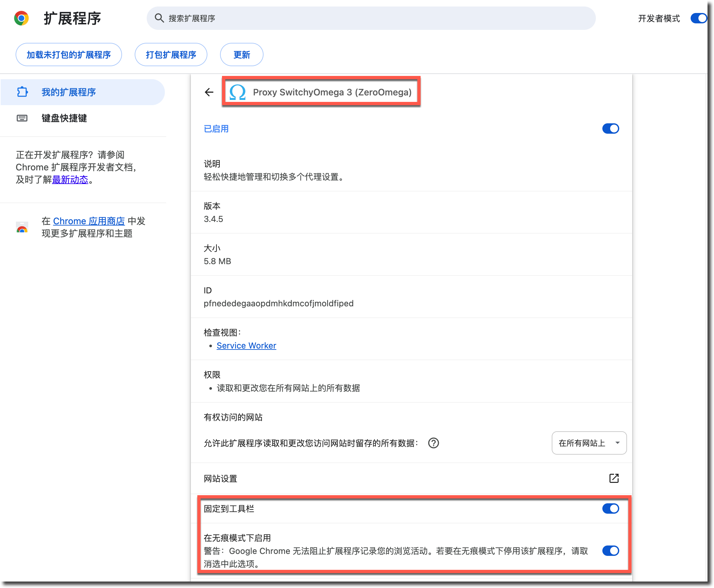The image size is (714, 588).
Task: Click the Chrome Web Store icon
Action: pyautogui.click(x=22, y=227)
